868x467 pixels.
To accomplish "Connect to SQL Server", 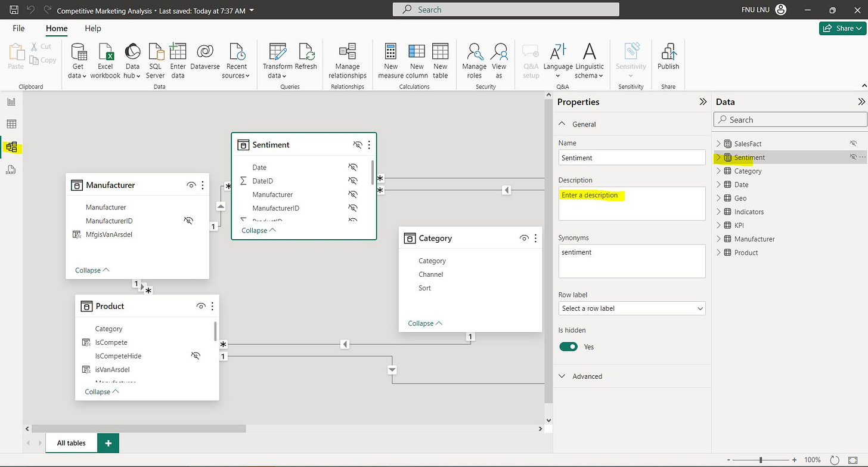I will pyautogui.click(x=156, y=61).
